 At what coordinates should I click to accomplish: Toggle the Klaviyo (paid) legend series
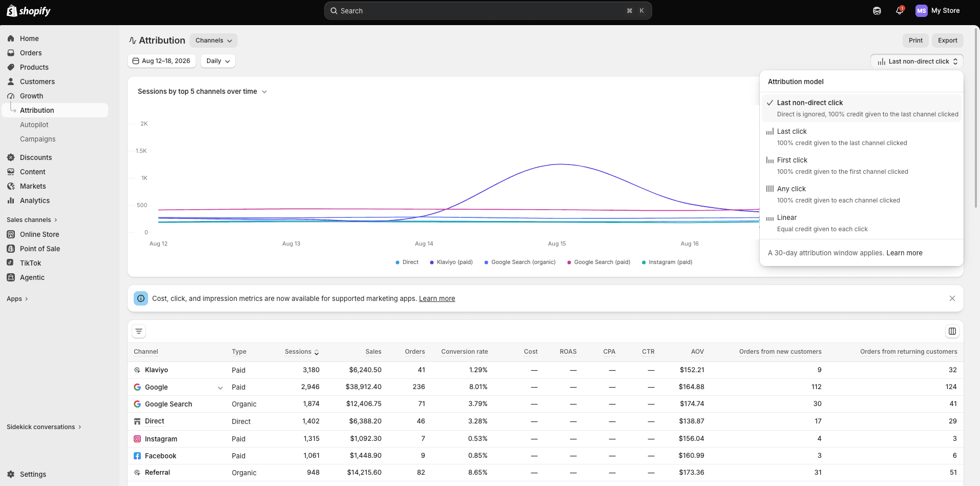pyautogui.click(x=451, y=262)
